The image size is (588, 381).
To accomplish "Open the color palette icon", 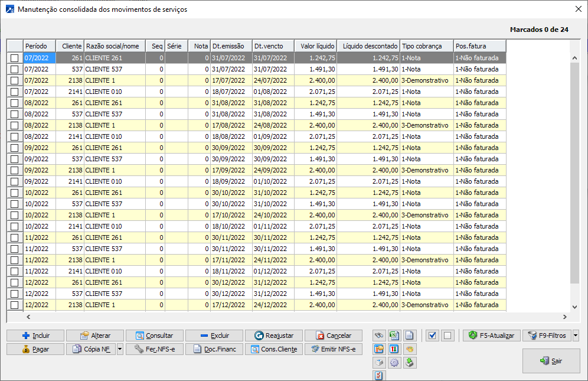I will (410, 349).
